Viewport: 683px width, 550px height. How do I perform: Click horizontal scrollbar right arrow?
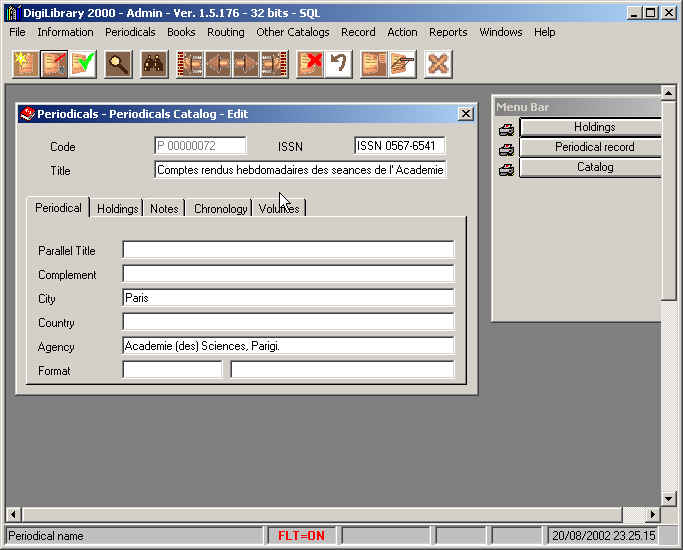[x=653, y=514]
